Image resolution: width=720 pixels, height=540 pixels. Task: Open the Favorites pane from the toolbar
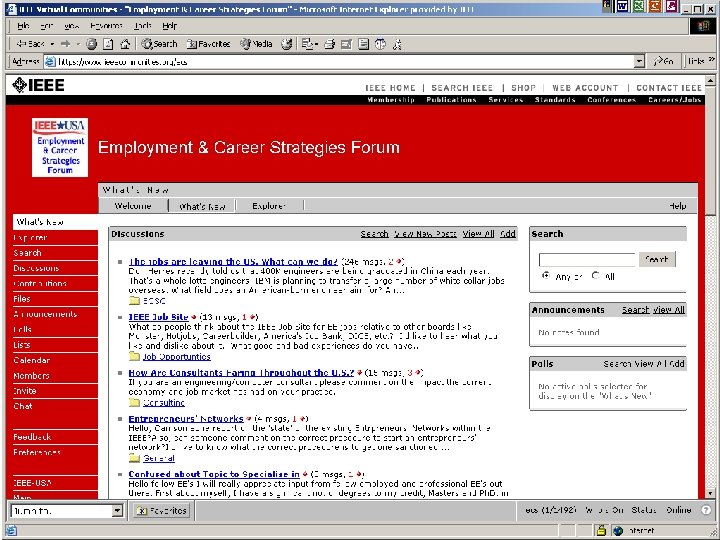(x=208, y=44)
